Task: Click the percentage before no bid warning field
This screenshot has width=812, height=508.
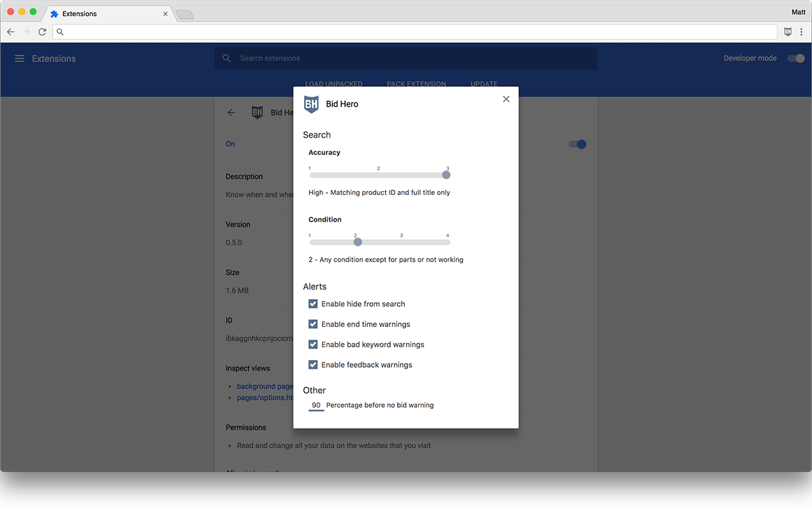Action: (x=316, y=405)
